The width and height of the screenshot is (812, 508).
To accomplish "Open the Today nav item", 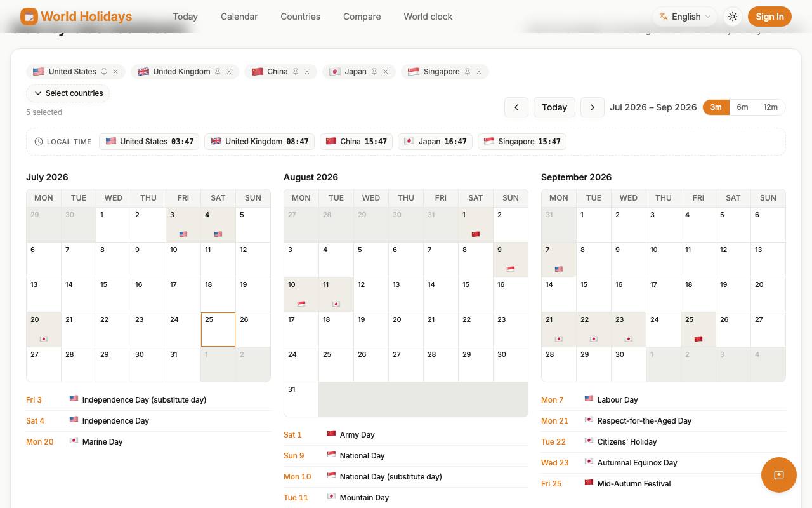I will point(185,17).
